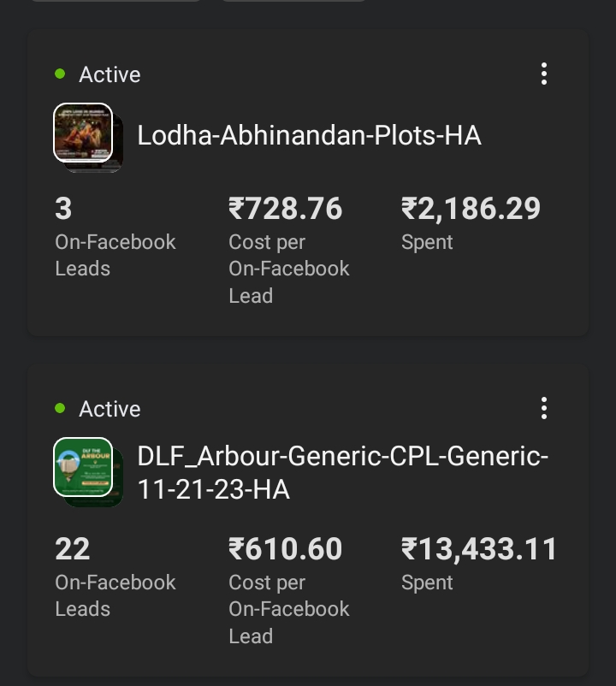This screenshot has height=686, width=616.
Task: Click the On-Facebook Leads label under 22
Action: (115, 595)
